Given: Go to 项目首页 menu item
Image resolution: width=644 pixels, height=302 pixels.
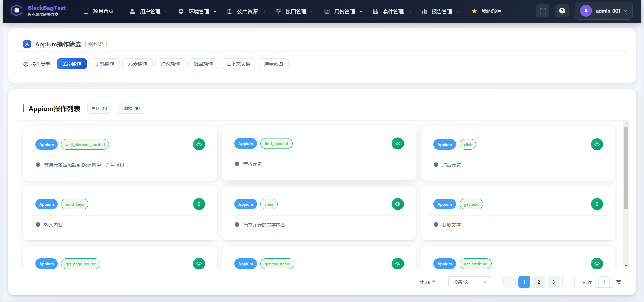Looking at the screenshot, I should 103,11.
